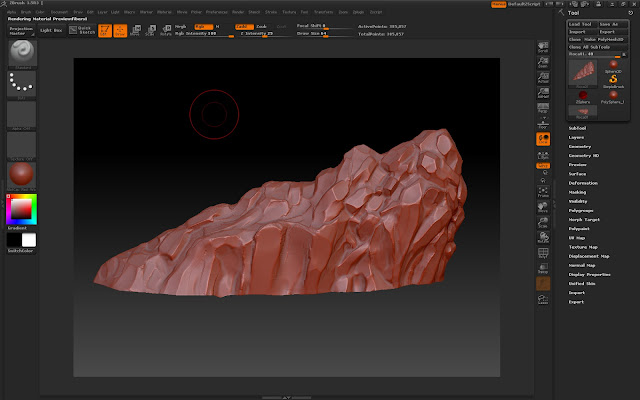The image size is (640, 400).
Task: Expand the SubTool section
Action: (577, 129)
